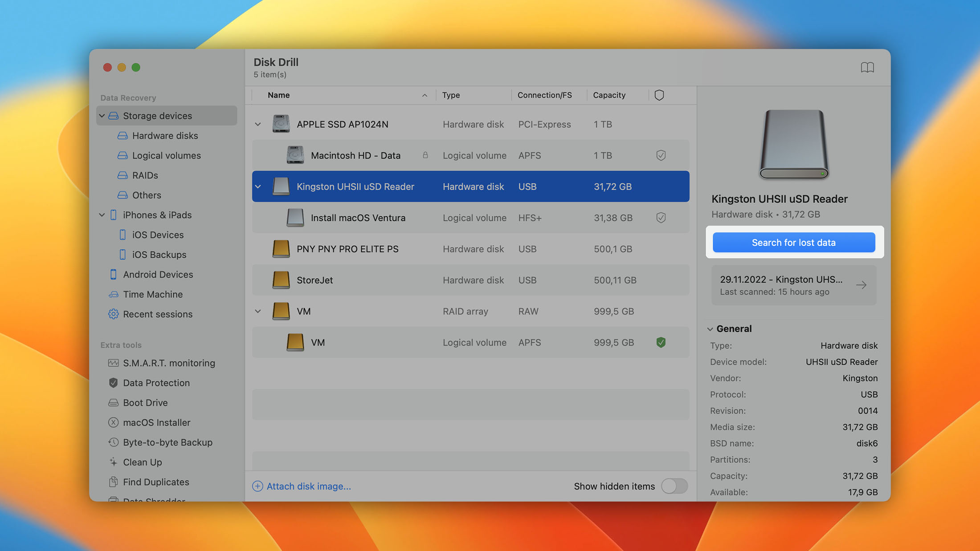Screen dimensions: 980x551
Task: Open the Boot Drive tool
Action: (145, 401)
